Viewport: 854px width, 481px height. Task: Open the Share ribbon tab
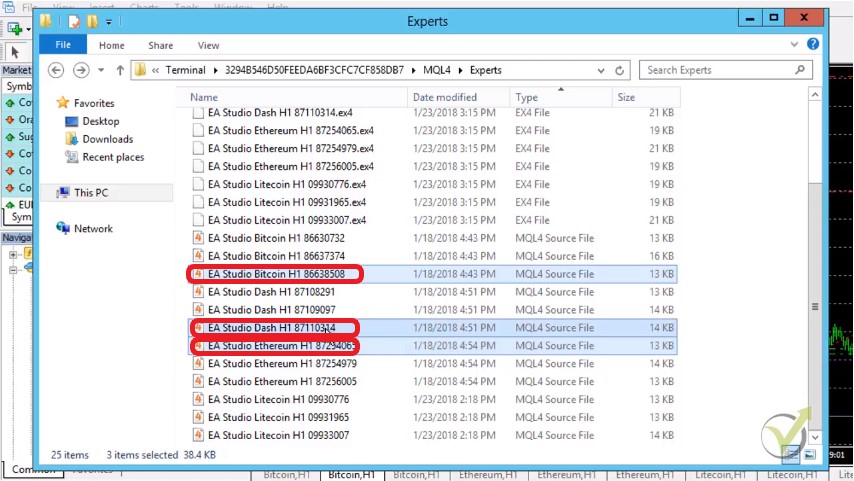[160, 45]
